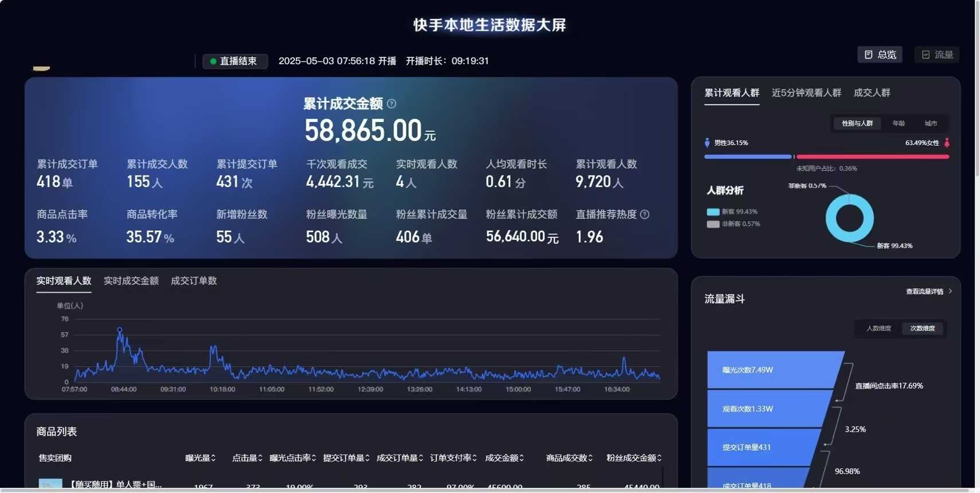Click the 直播间点击率17.69% funnel label
The height and width of the screenshot is (493, 980).
(x=889, y=386)
